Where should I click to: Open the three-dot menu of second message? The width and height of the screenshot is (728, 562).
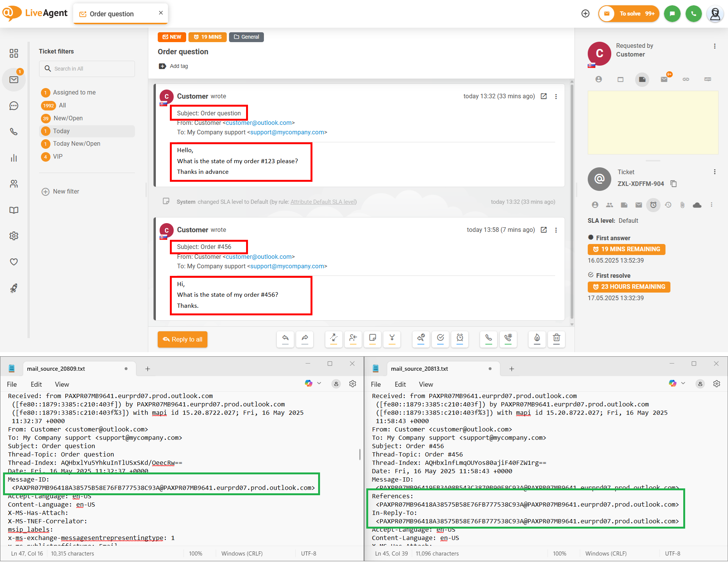tap(556, 230)
